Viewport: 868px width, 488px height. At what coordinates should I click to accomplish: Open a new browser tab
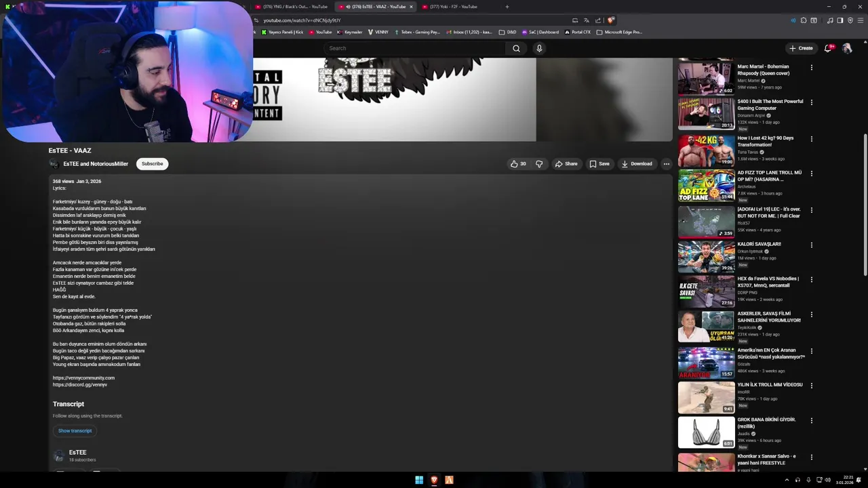click(507, 7)
